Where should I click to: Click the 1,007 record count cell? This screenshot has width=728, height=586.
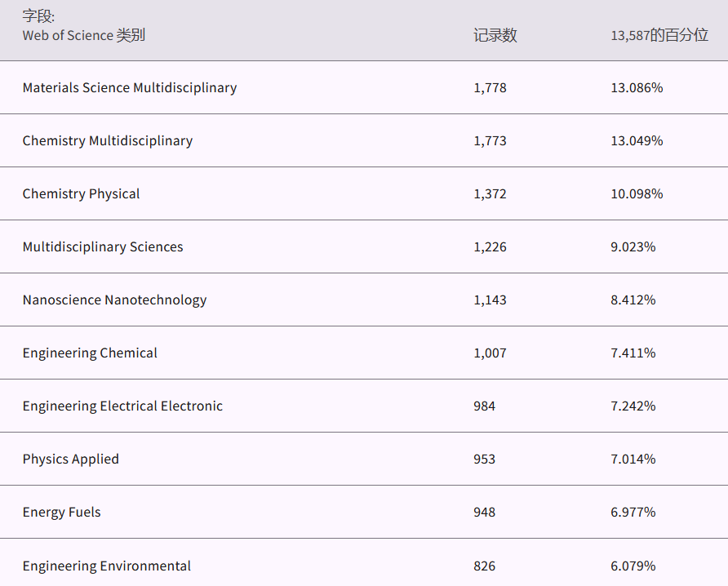point(490,353)
